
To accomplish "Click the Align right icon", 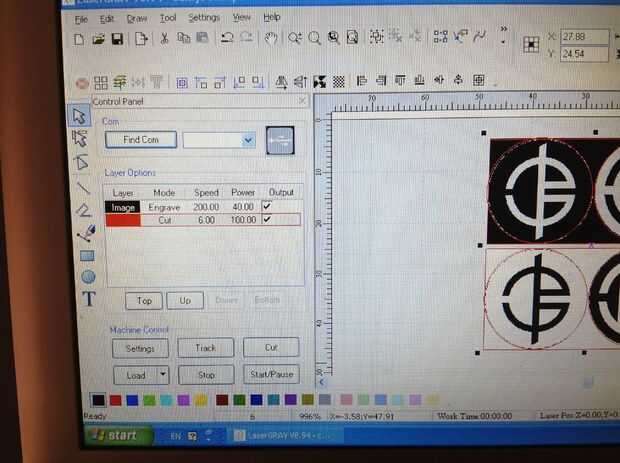I will point(381,81).
